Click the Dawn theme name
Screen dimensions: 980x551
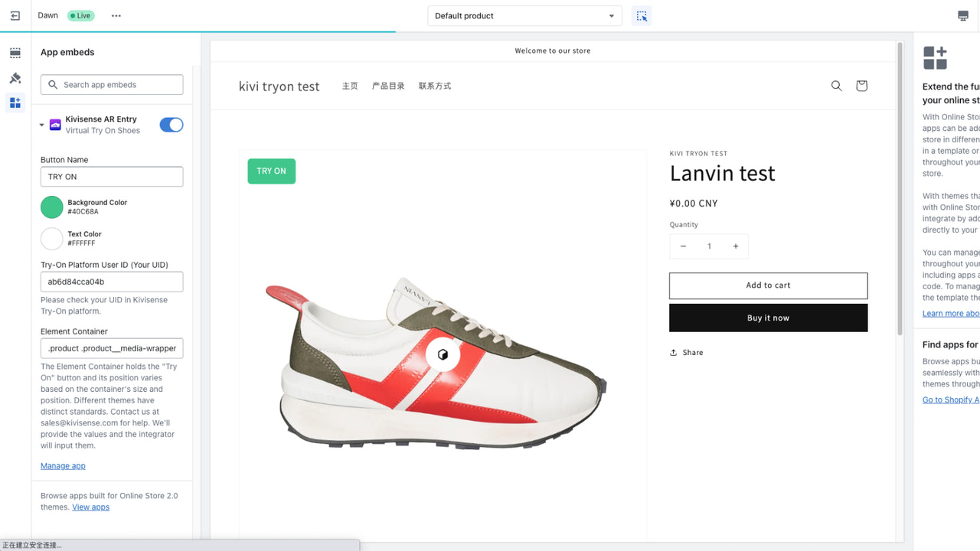coord(47,15)
